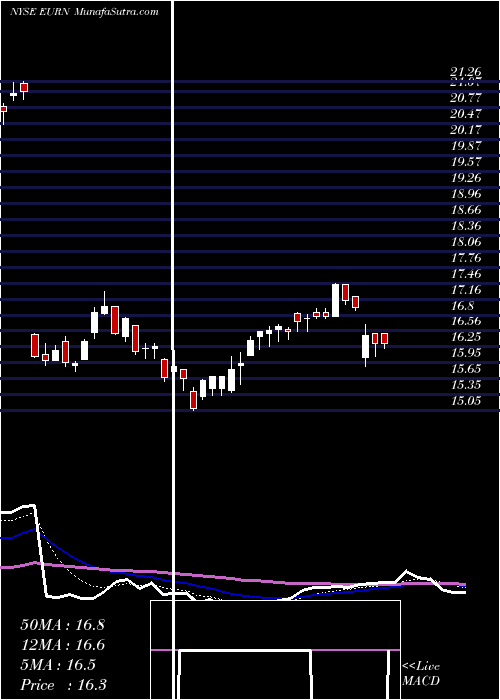Select the lowest red candle near 15.05
This screenshot has width=500, height=700.
pos(193,400)
